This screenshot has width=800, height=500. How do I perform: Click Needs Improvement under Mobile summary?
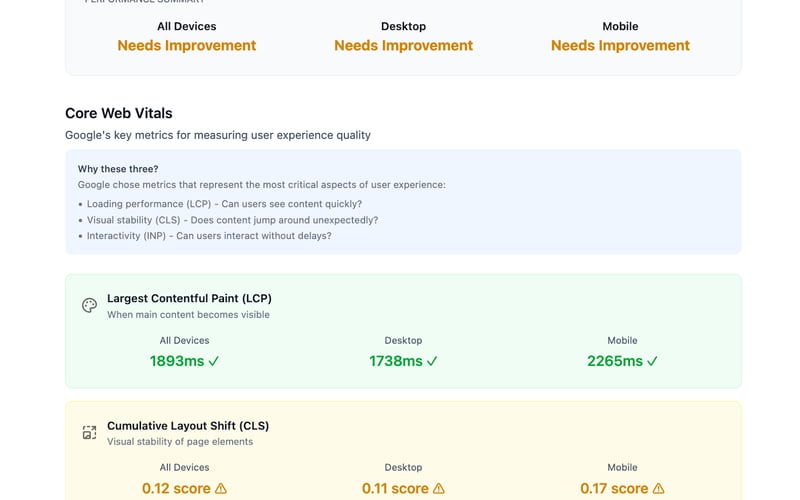[x=620, y=45]
